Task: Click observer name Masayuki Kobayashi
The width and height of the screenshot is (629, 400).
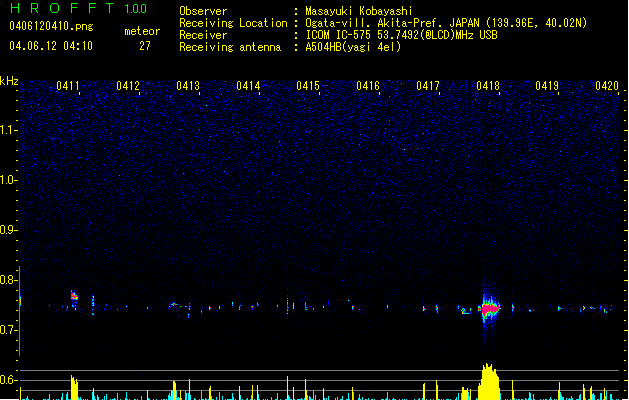Action: 359,11
